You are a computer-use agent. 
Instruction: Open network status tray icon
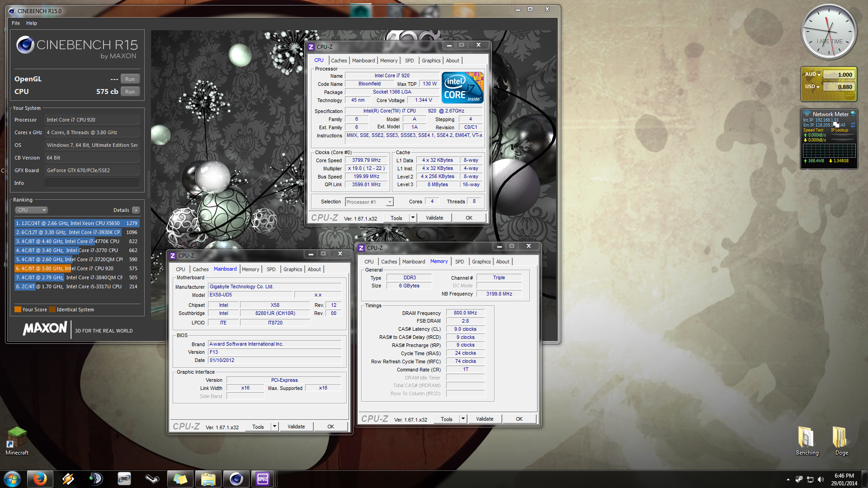point(810,479)
